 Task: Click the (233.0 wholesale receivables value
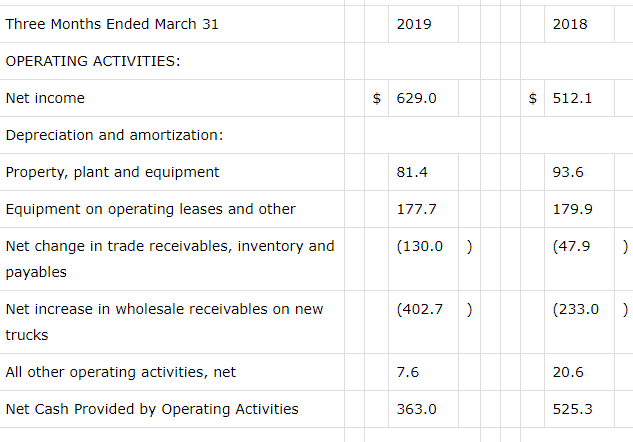pos(576,309)
